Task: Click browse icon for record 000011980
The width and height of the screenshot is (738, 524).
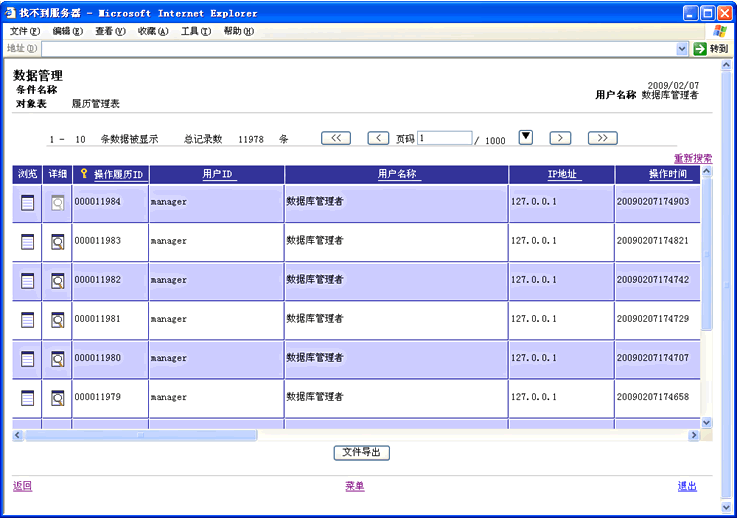Action: pyautogui.click(x=27, y=358)
